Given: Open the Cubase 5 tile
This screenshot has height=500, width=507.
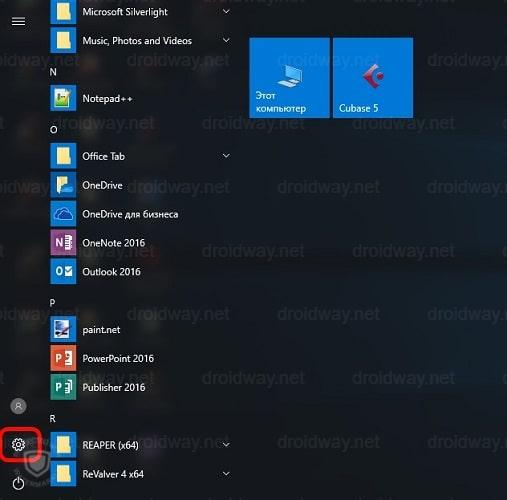Looking at the screenshot, I should [x=373, y=78].
